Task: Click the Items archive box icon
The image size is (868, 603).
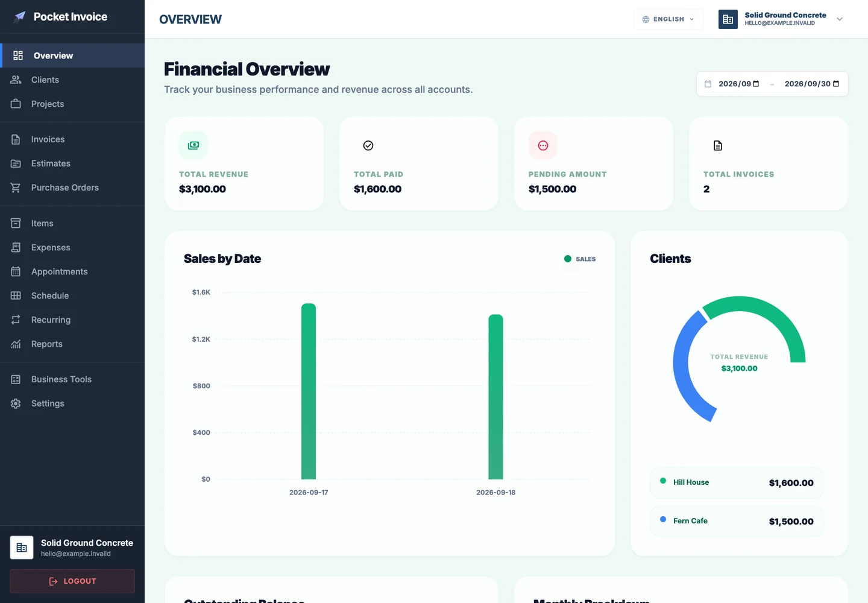Action: 16,223
